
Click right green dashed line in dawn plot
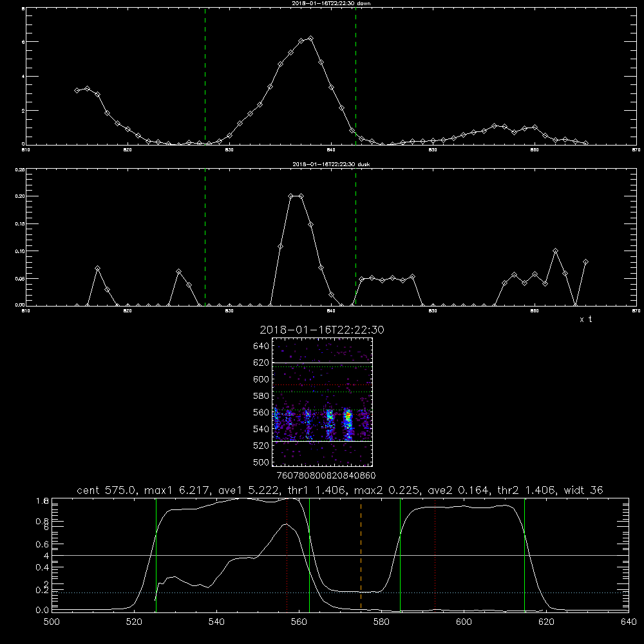355,76
